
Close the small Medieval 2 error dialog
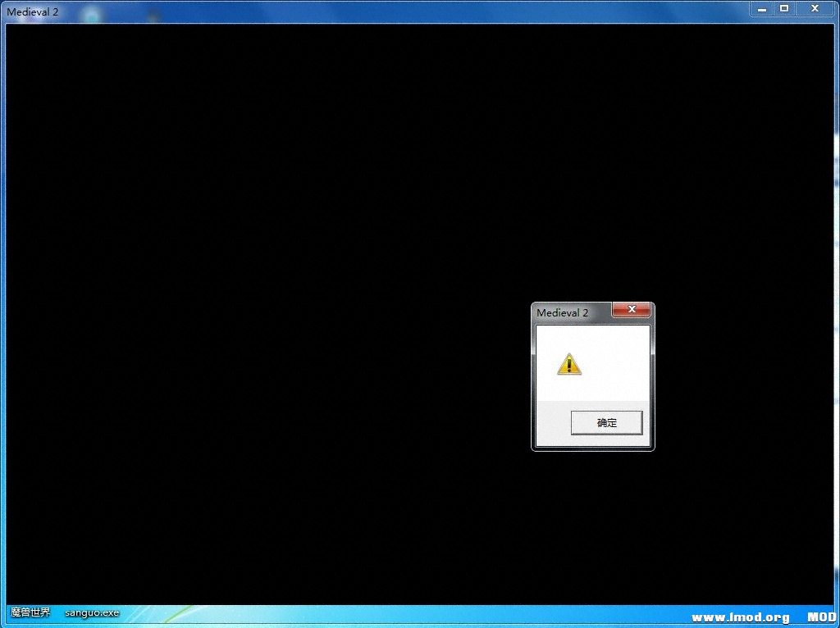tap(632, 310)
